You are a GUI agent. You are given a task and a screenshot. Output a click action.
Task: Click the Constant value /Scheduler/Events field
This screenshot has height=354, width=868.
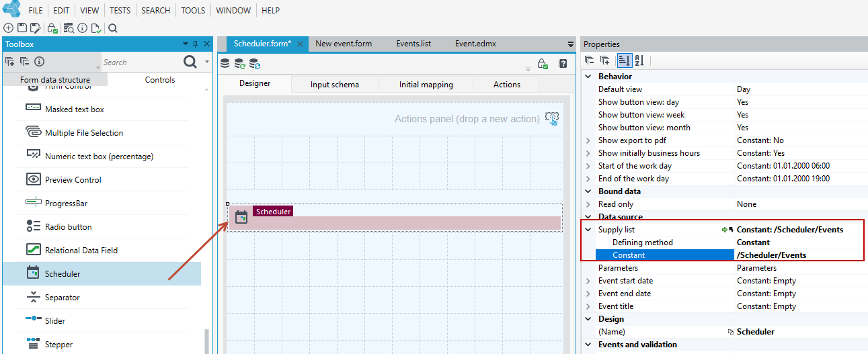pyautogui.click(x=798, y=255)
